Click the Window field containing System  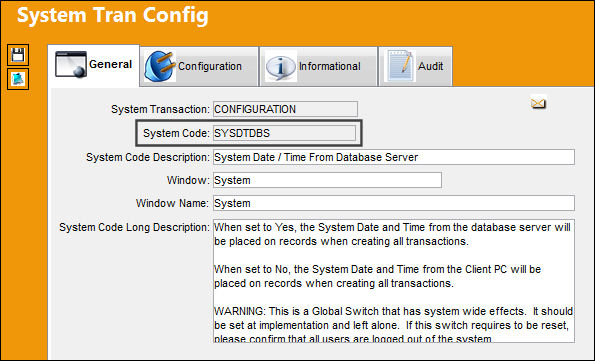point(327,180)
